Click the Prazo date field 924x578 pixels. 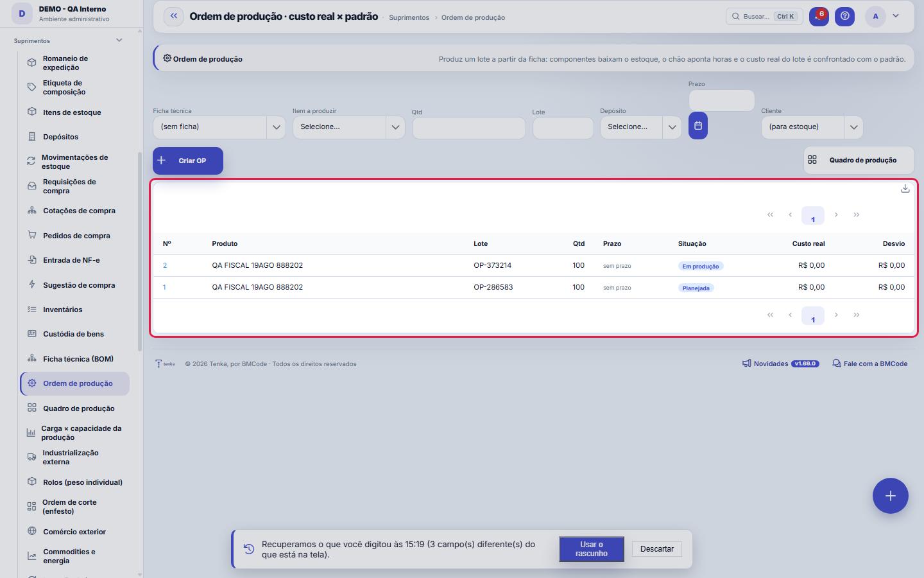click(721, 101)
